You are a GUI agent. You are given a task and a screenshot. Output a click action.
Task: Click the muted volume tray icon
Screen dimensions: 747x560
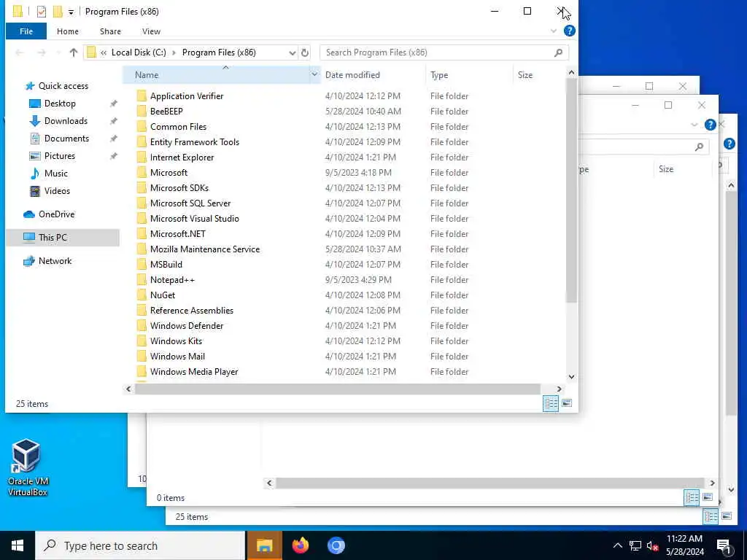(x=652, y=546)
